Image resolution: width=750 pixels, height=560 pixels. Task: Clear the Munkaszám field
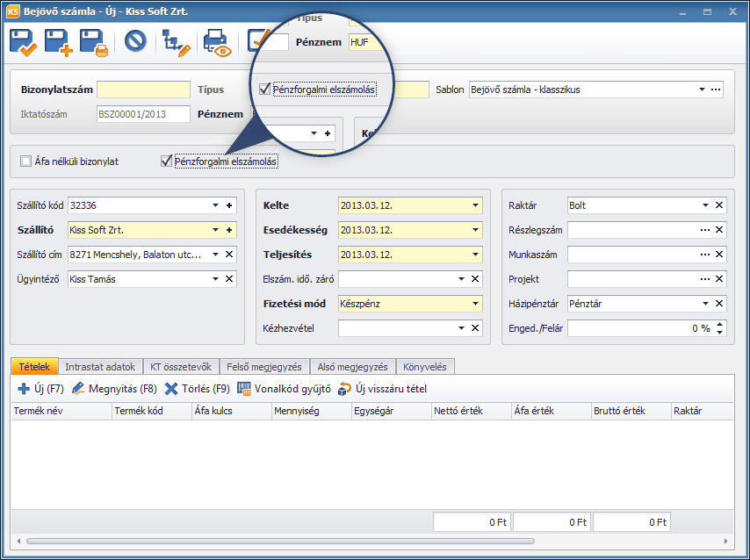click(719, 255)
